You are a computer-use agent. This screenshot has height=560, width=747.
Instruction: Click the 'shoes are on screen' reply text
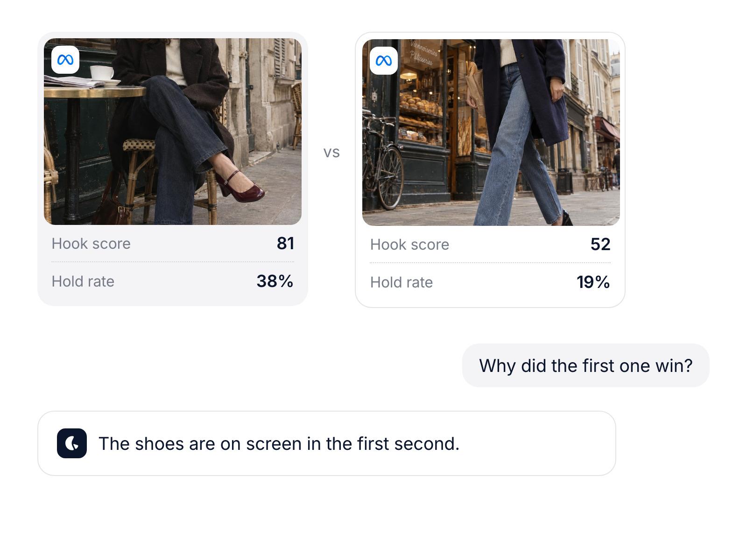click(279, 444)
